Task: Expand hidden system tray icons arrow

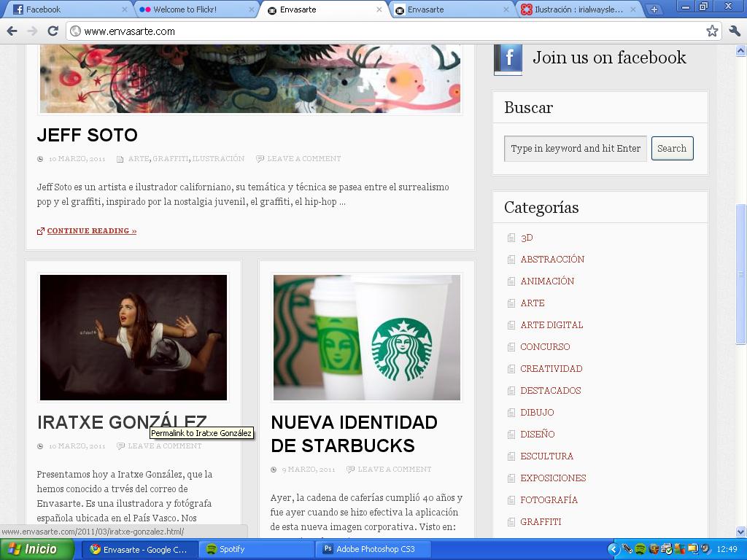Action: click(614, 550)
